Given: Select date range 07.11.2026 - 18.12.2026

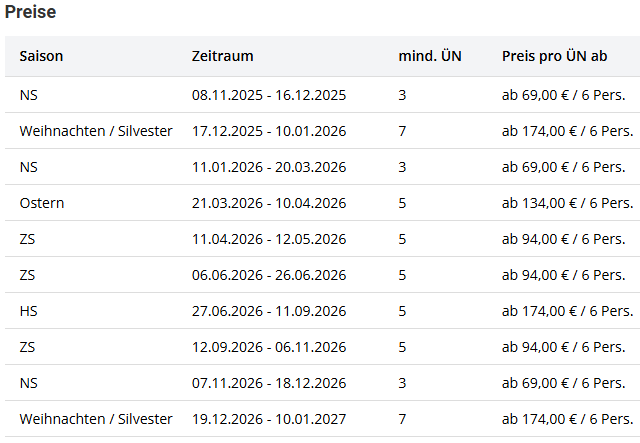Looking at the screenshot, I should pyautogui.click(x=268, y=383).
